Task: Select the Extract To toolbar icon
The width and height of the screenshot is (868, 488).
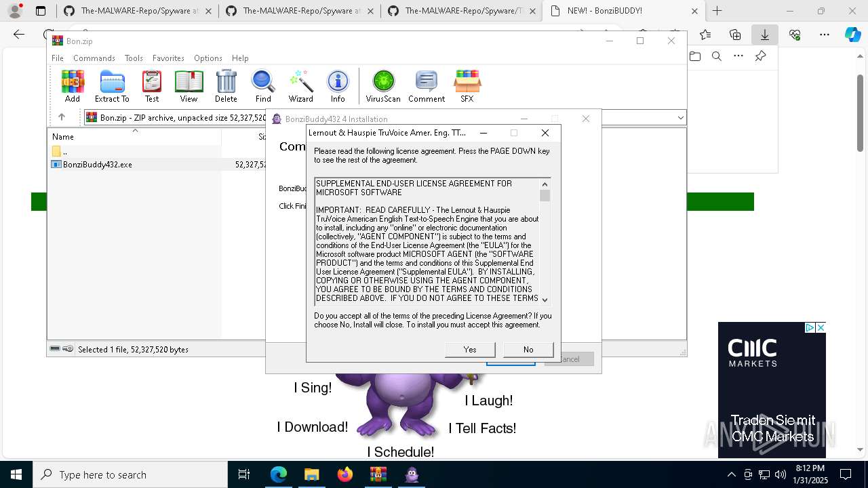Action: [x=112, y=86]
